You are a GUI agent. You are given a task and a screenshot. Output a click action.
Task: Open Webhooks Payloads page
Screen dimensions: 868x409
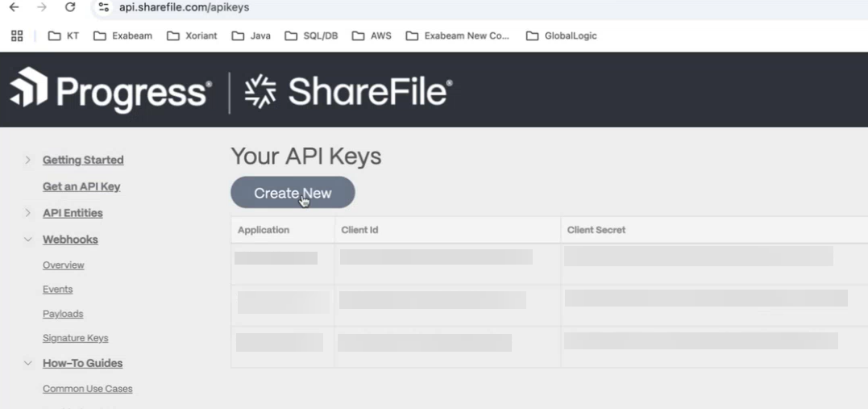tap(63, 314)
